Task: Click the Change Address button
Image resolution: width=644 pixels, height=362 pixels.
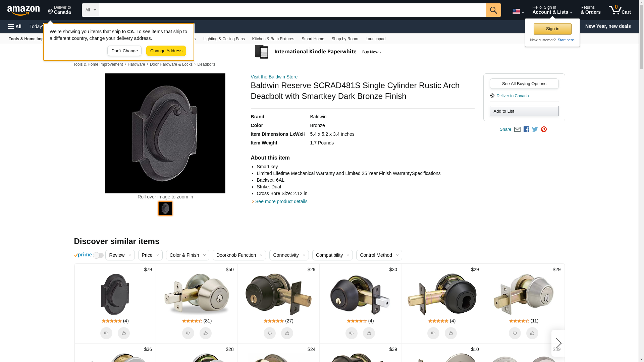Action: (x=166, y=51)
